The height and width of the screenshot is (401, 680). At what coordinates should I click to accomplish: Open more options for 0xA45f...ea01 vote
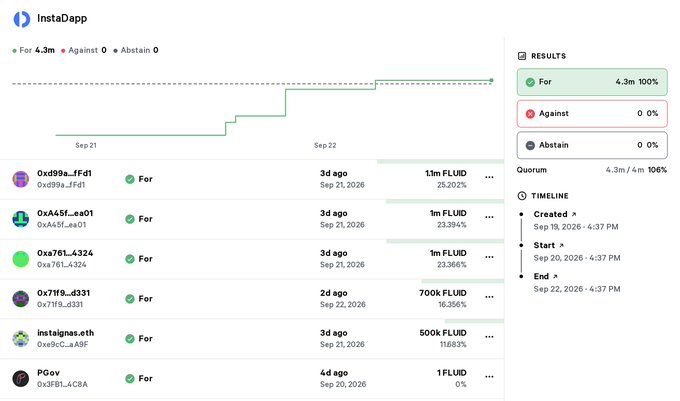click(x=489, y=217)
